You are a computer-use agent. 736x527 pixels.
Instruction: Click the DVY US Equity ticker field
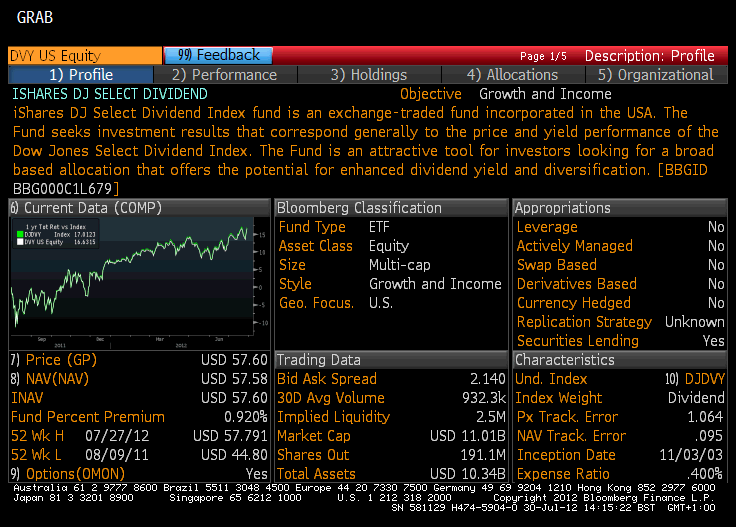point(84,56)
